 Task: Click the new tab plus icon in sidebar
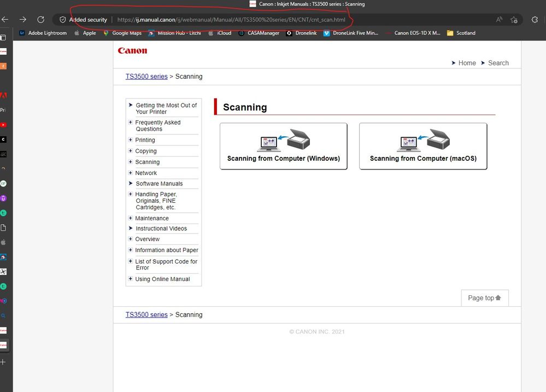(x=3, y=361)
